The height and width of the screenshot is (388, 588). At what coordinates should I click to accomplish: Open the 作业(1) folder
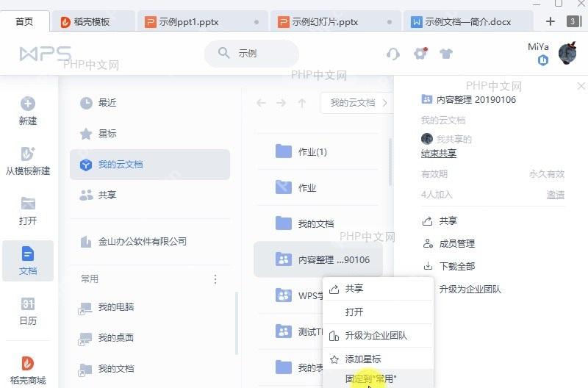pos(318,152)
